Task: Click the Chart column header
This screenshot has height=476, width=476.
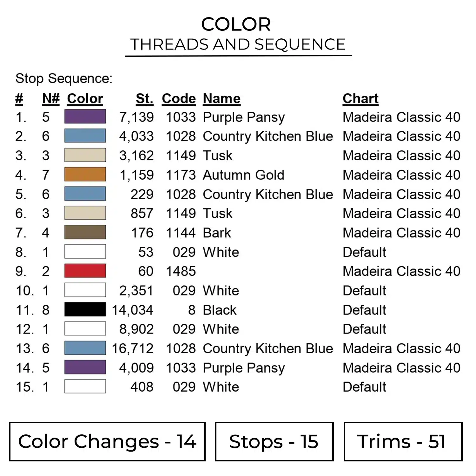Action: 360,99
